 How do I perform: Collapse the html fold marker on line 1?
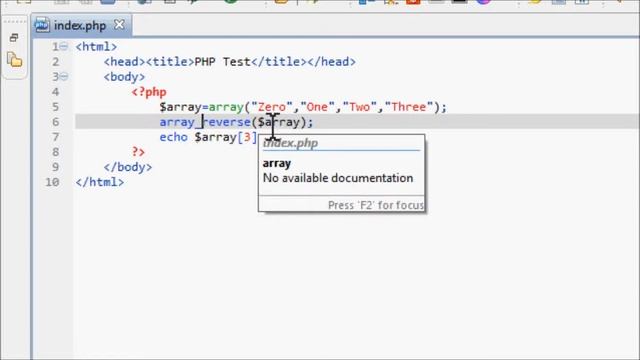pyautogui.click(x=64, y=47)
